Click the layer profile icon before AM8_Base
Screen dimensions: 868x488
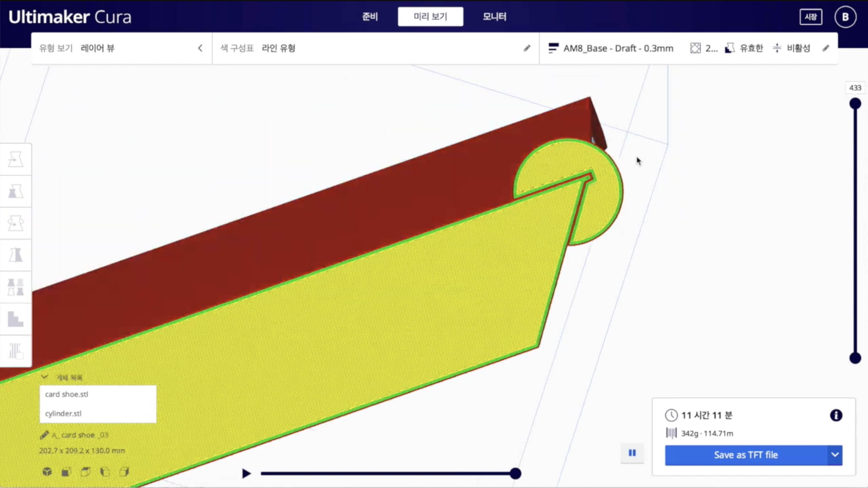(x=553, y=48)
